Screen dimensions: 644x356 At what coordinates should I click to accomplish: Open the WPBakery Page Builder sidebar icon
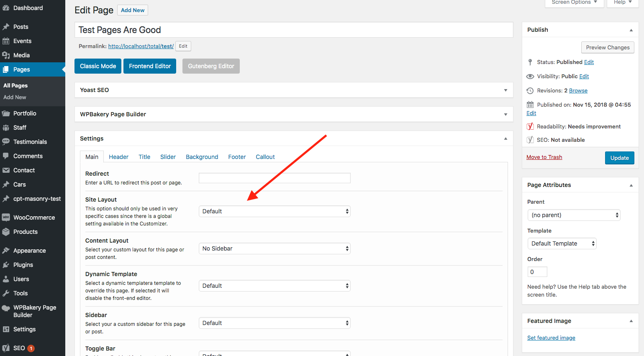coord(8,307)
